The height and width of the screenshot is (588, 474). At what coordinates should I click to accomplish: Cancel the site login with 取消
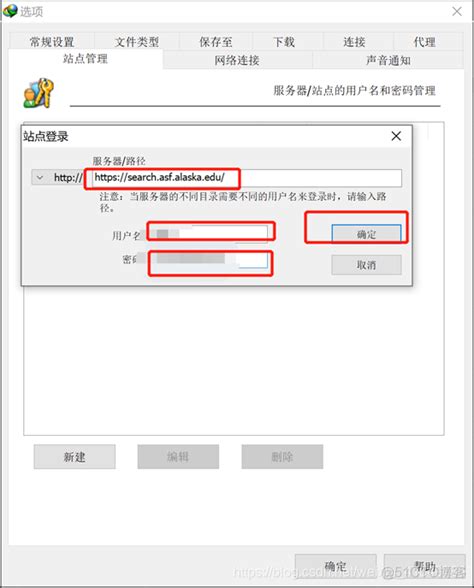[x=366, y=265]
